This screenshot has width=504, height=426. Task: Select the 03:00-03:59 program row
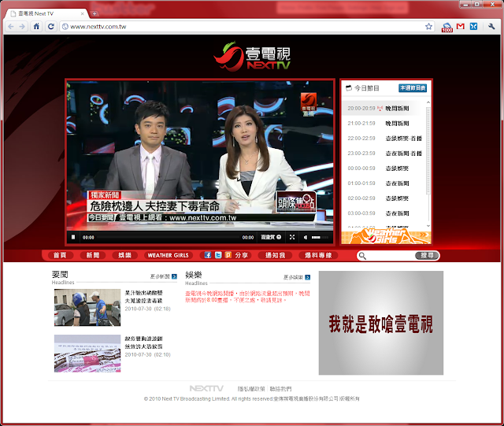coord(384,213)
